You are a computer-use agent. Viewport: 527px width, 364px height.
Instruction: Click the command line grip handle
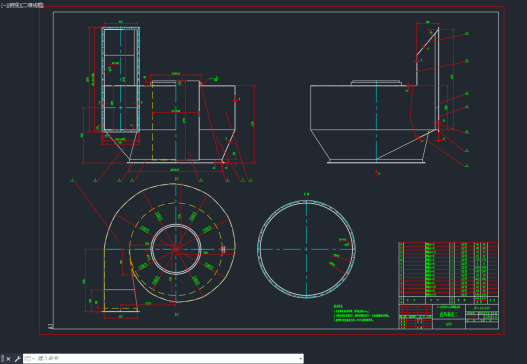pos(2,358)
